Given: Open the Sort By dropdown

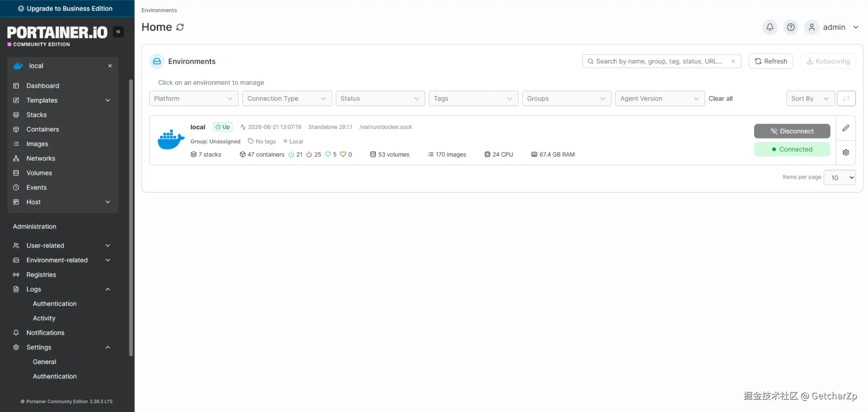Looking at the screenshot, I should (x=810, y=98).
